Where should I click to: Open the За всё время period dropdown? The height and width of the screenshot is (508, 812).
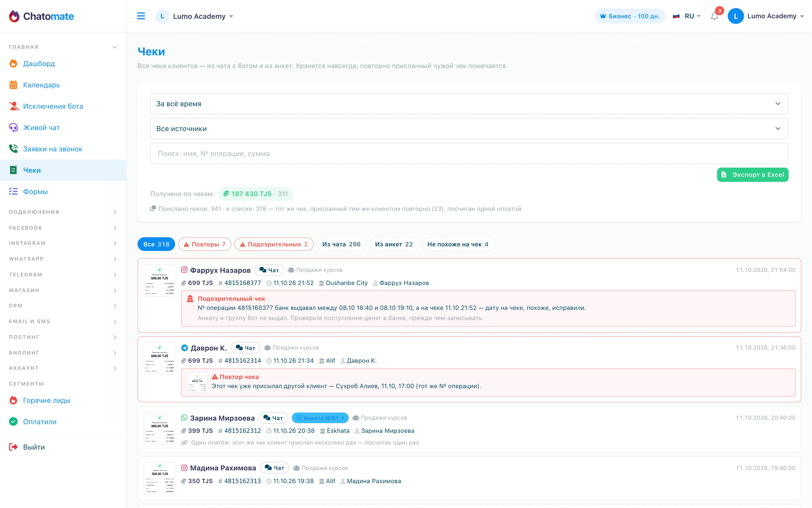tap(469, 104)
